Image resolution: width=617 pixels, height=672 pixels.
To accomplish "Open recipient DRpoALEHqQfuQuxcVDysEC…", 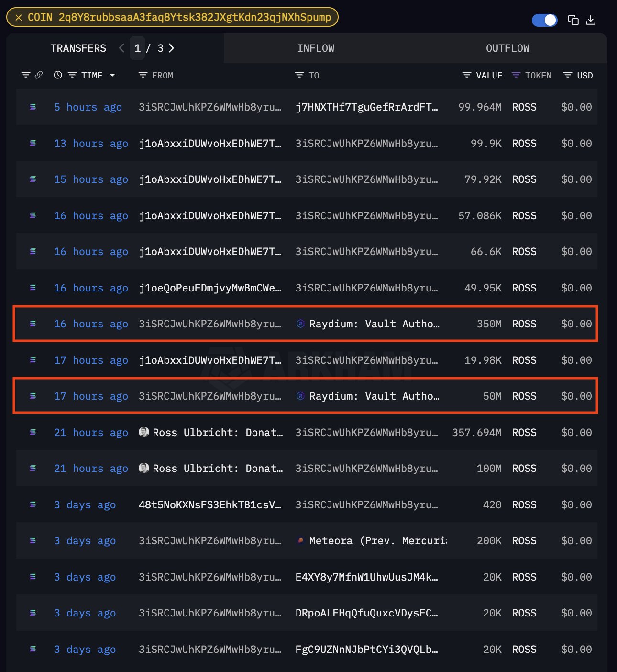I will click(x=366, y=613).
